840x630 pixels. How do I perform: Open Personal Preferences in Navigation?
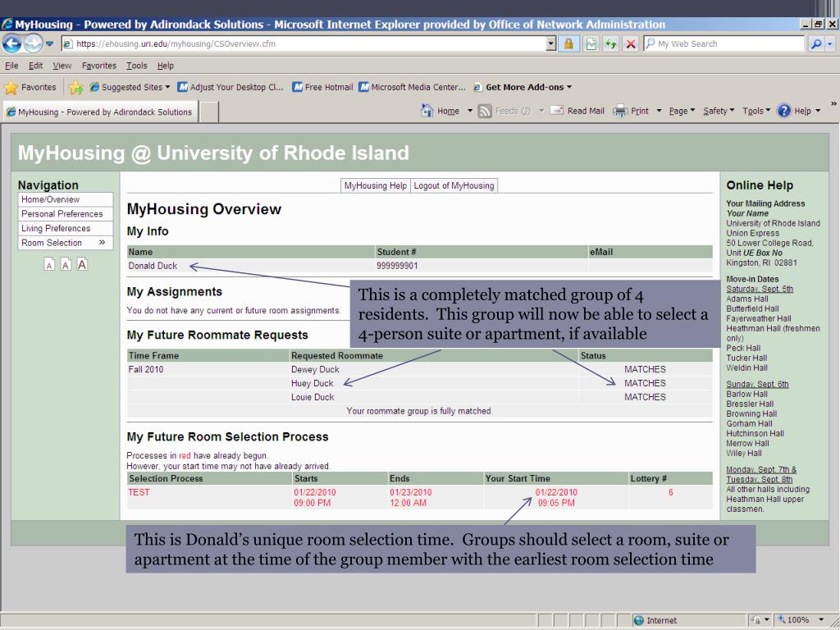click(x=66, y=214)
